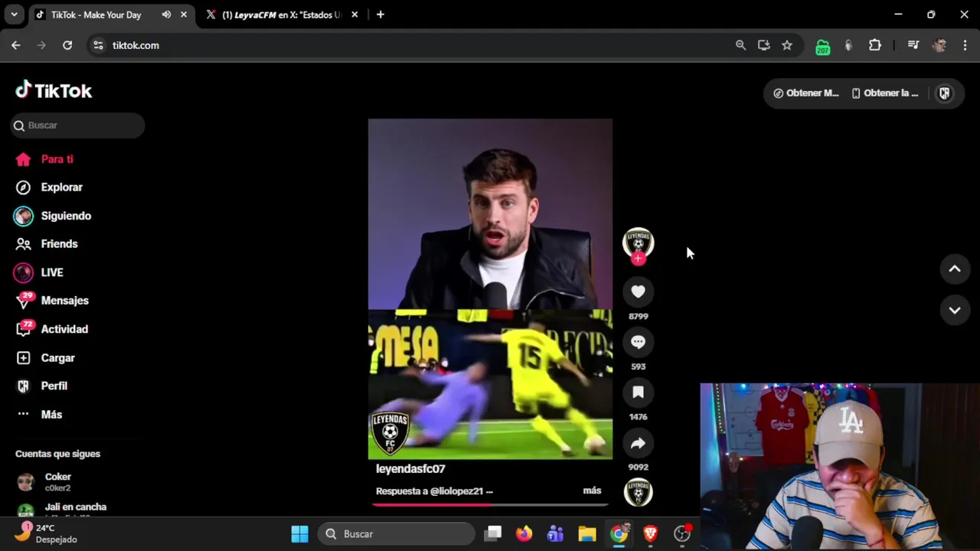Share the video with the arrow icon
The height and width of the screenshot is (551, 980).
(x=638, y=443)
